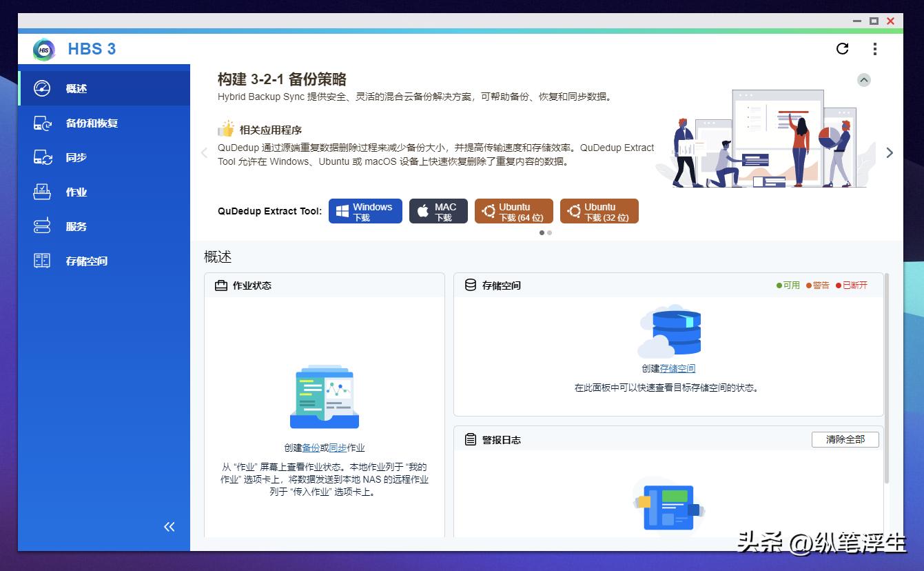Collapse the banner with the chevron arrow
The image size is (924, 571).
point(864,79)
